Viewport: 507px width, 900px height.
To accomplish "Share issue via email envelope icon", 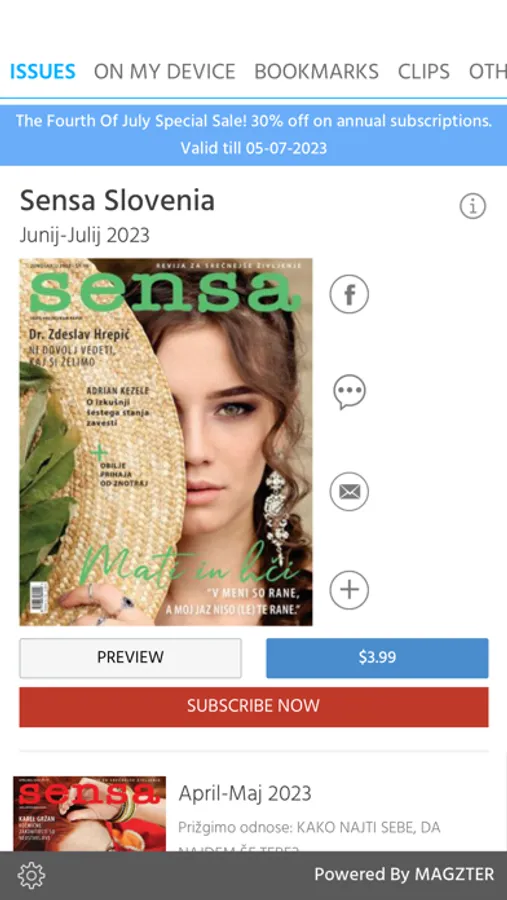I will point(349,492).
